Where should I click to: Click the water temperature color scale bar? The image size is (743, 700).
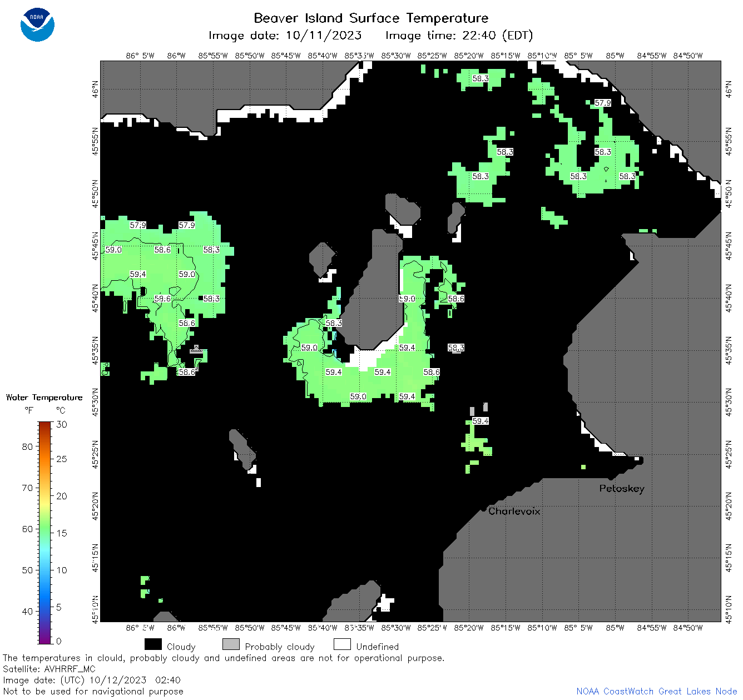point(45,532)
